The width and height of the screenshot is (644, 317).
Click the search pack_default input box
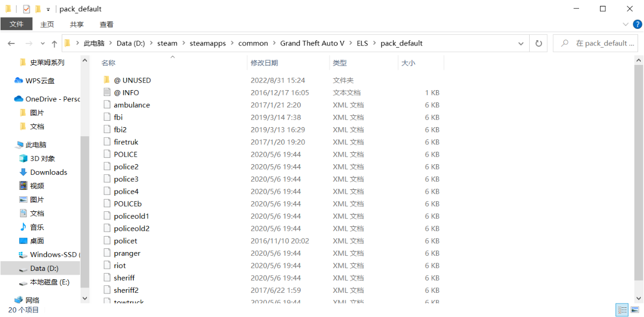[x=595, y=43]
